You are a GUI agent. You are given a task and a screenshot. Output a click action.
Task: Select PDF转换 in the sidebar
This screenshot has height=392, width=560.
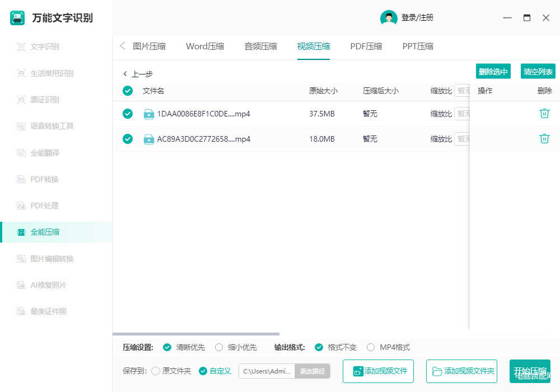click(x=44, y=179)
